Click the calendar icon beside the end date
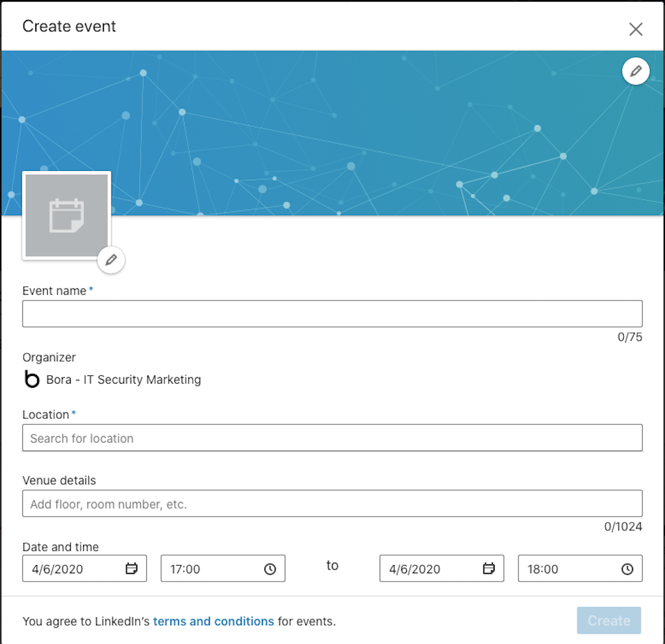This screenshot has width=665, height=644. (x=488, y=568)
